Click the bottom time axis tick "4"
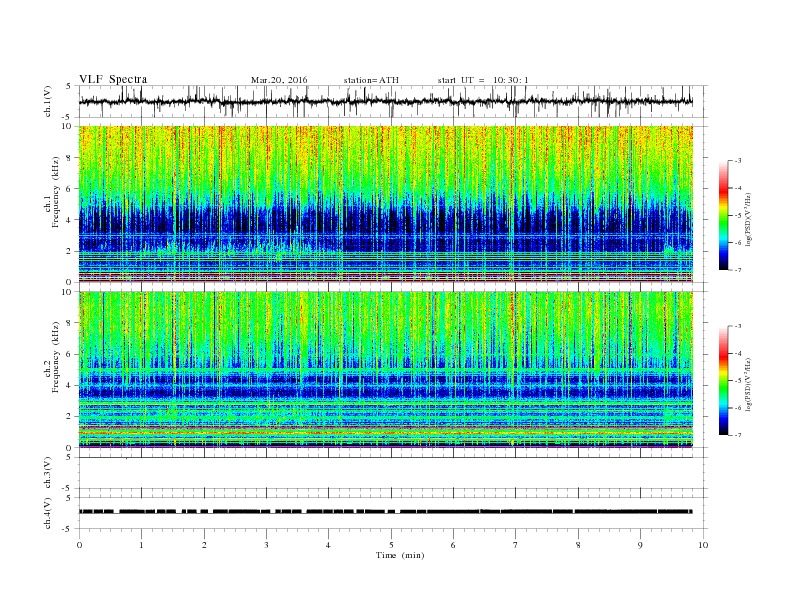 pos(329,545)
